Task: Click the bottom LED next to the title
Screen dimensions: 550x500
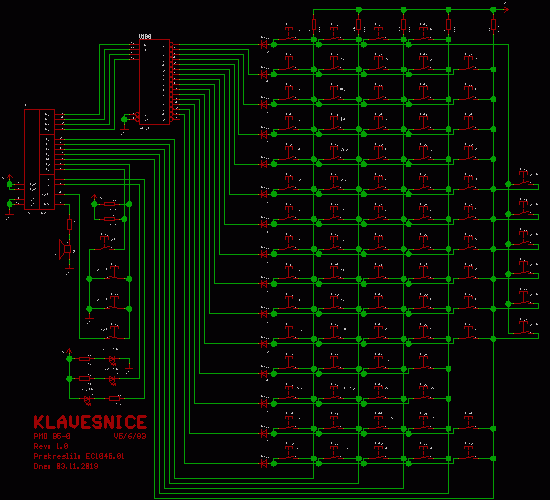Action: click(x=87, y=399)
